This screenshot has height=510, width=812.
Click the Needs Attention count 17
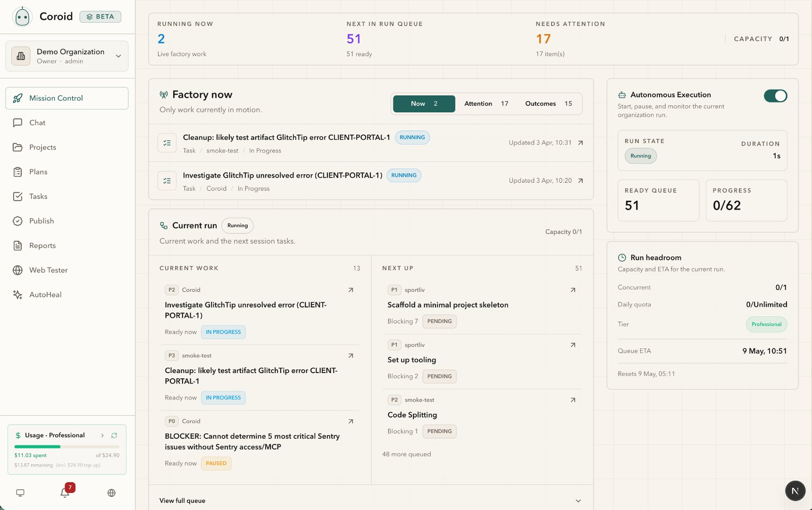(543, 39)
